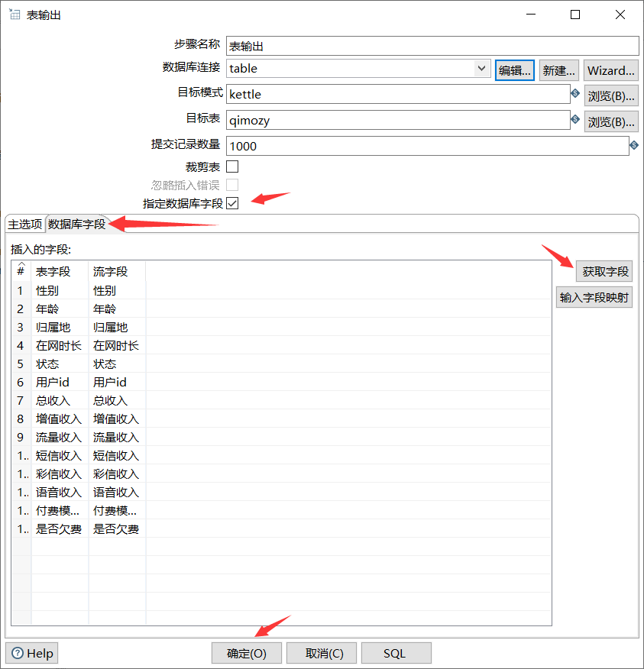Select stream field cell 归属地
Screen dimensions: 644x669
click(x=117, y=328)
